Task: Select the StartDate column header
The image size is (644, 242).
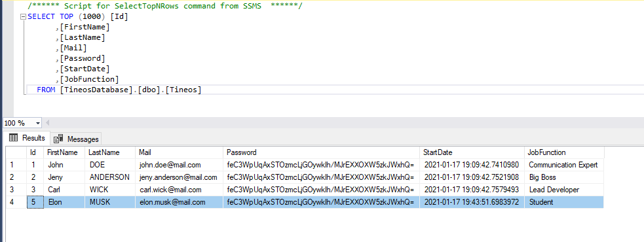Action: click(472, 152)
